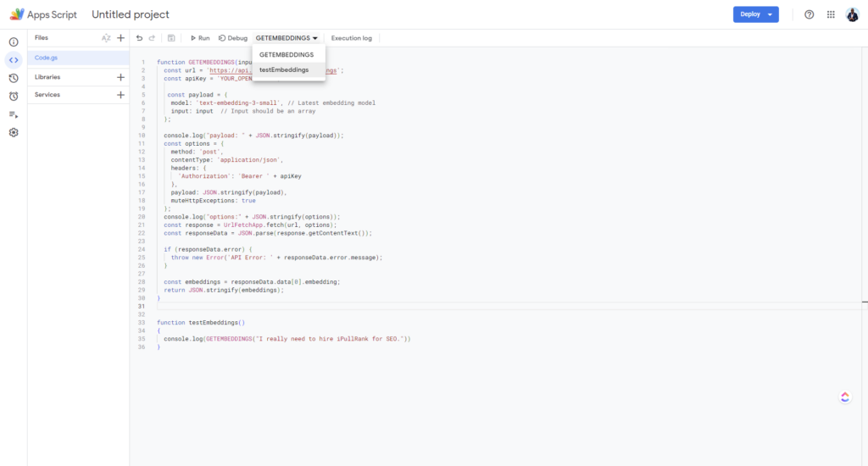Click the "method: 'post'" line
This screenshot has height=466, width=868.
coord(197,152)
